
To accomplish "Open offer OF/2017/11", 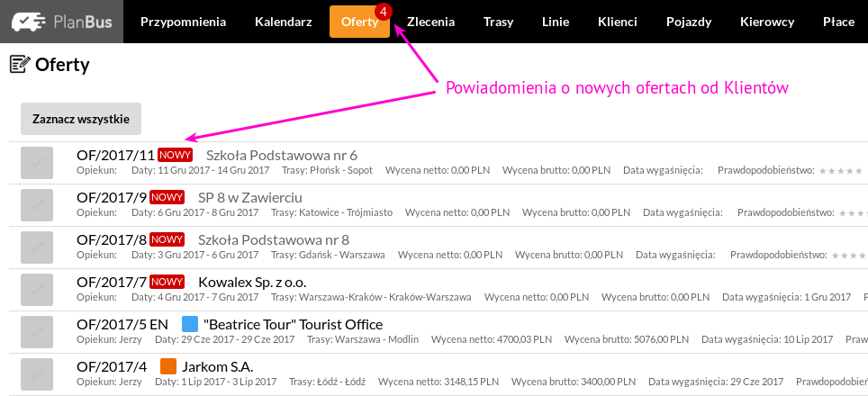I will tap(115, 156).
